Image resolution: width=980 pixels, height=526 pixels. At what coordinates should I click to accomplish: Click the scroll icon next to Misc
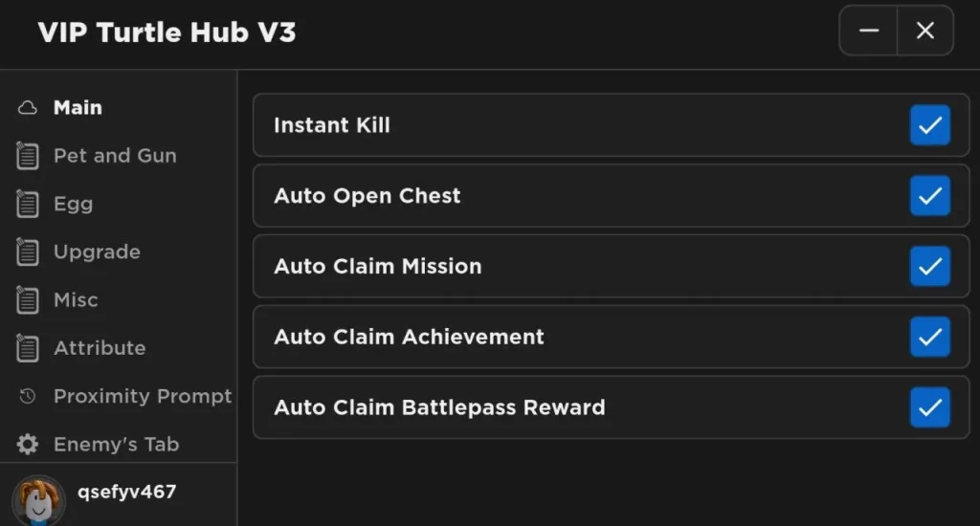pos(28,300)
